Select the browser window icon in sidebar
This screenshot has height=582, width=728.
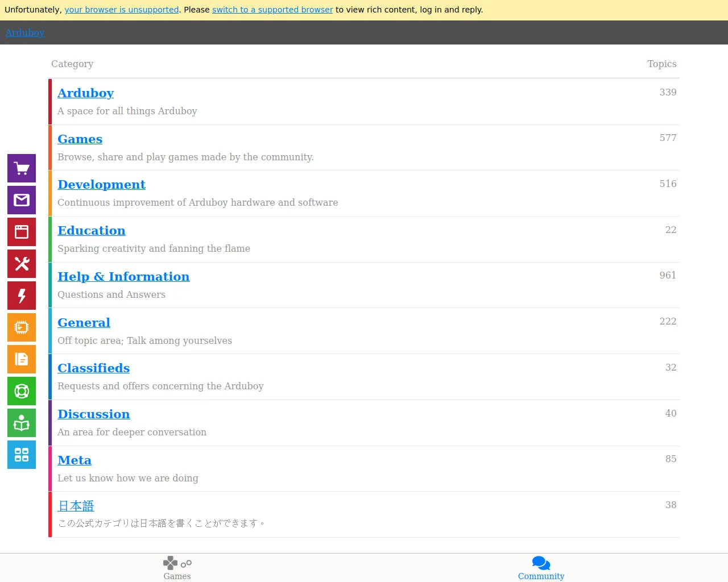click(x=21, y=232)
